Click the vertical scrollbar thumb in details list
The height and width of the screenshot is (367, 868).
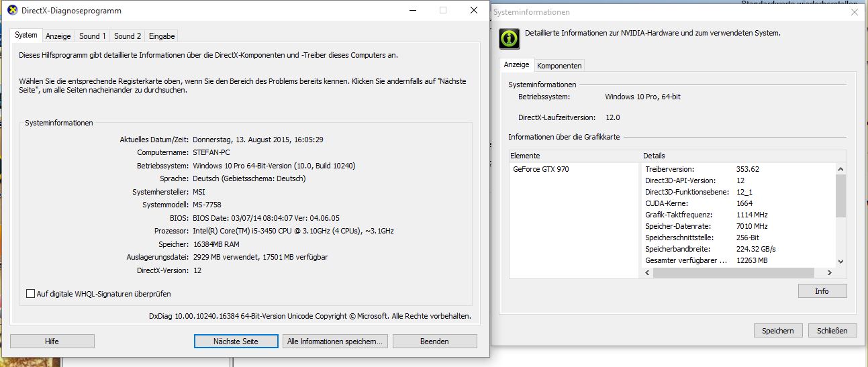coord(841,196)
